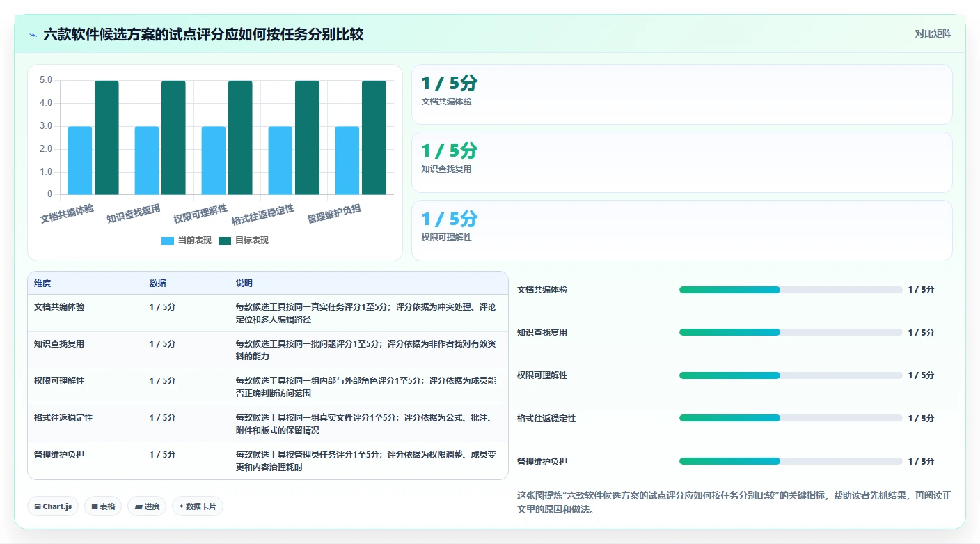The image size is (980, 544).
Task: Click the description mentioning 内部与外部角色
Action: coord(366,387)
